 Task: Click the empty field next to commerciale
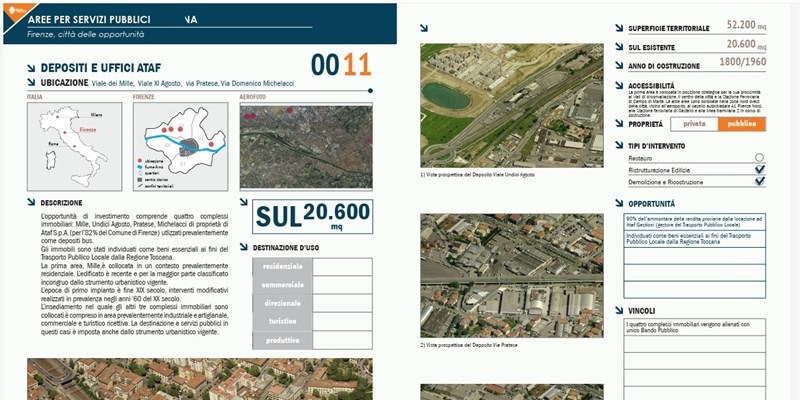[x=342, y=285]
